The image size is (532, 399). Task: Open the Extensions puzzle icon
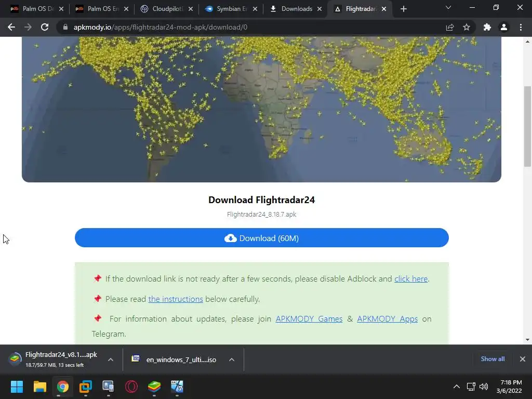click(487, 27)
